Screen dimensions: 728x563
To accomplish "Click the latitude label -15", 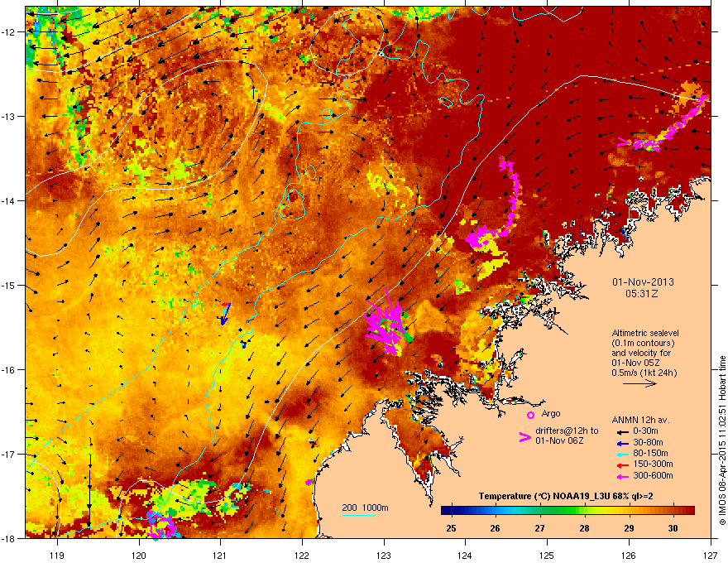I will point(8,285).
